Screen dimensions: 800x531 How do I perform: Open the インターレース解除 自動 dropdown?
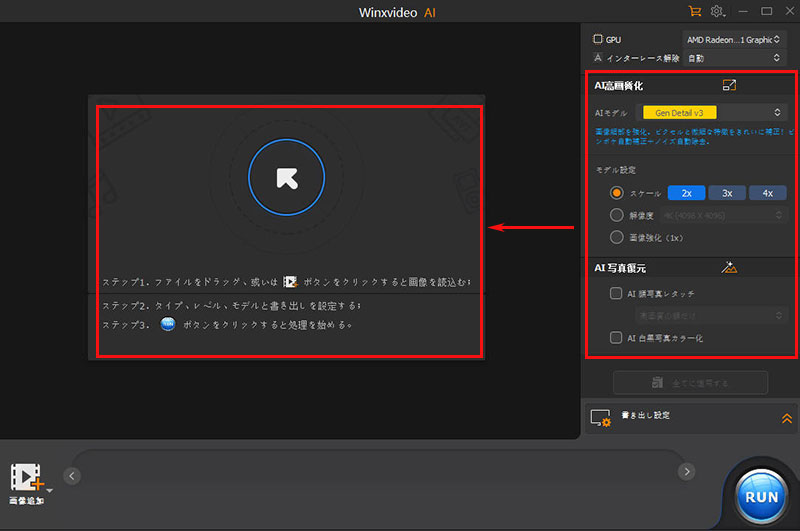733,58
